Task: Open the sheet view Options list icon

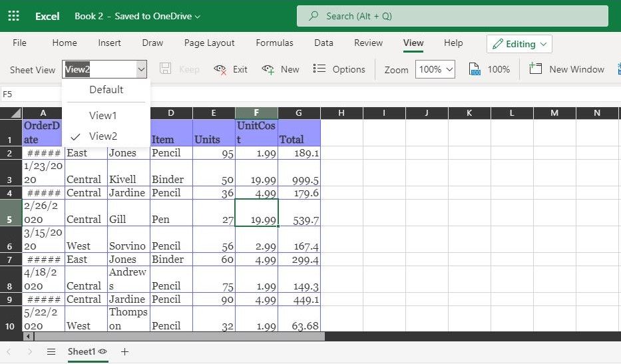Action: tap(319, 69)
